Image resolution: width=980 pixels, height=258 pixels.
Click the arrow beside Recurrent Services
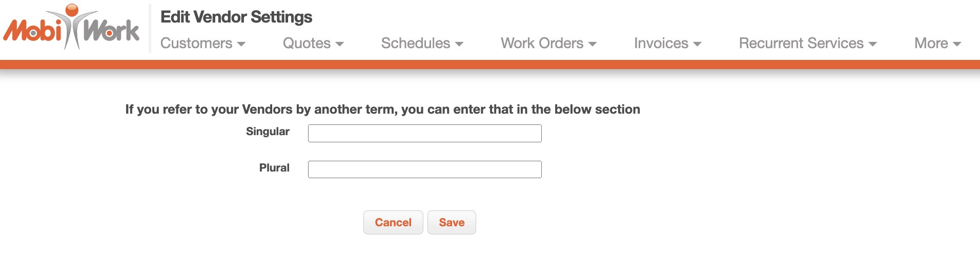click(x=873, y=45)
